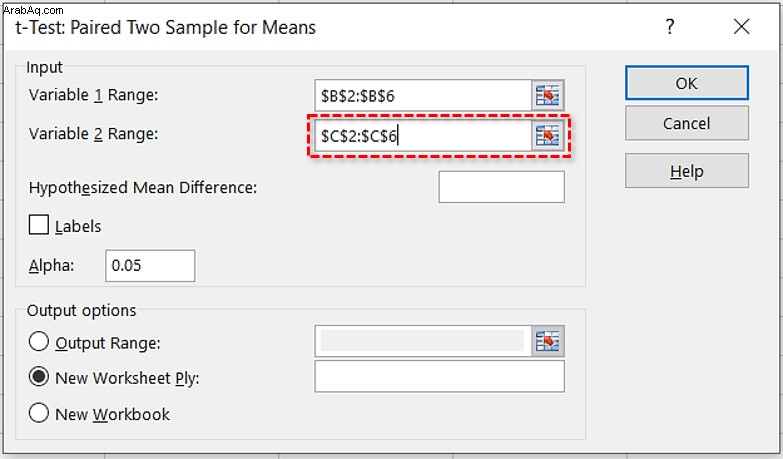Screen dimensions: 783x459
Task: Open range selector for Output Range
Action: [x=547, y=341]
